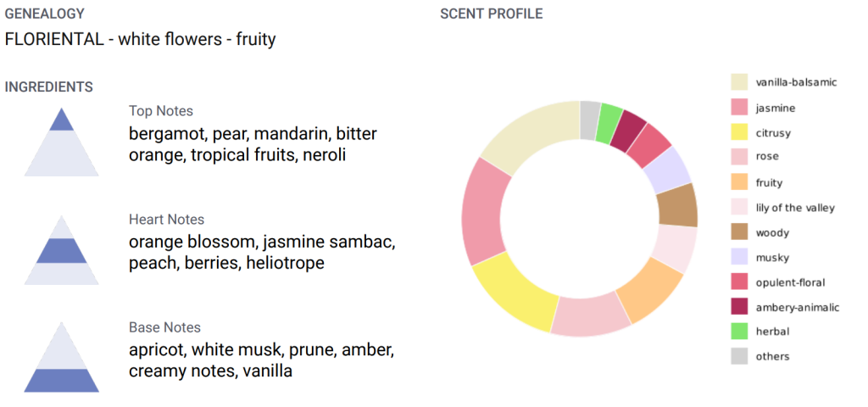Select the musky lavender legend swatch
The height and width of the screenshot is (407, 868).
[739, 257]
